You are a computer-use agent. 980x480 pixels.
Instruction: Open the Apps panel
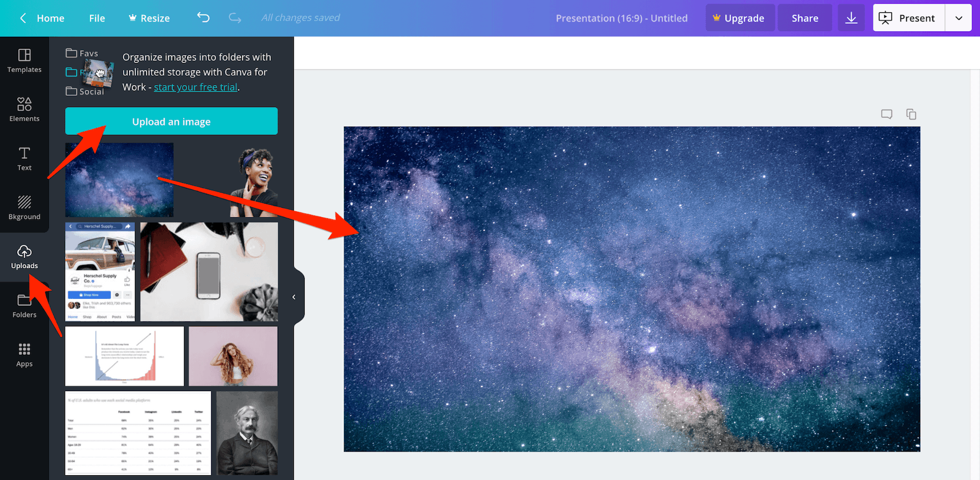(x=24, y=355)
